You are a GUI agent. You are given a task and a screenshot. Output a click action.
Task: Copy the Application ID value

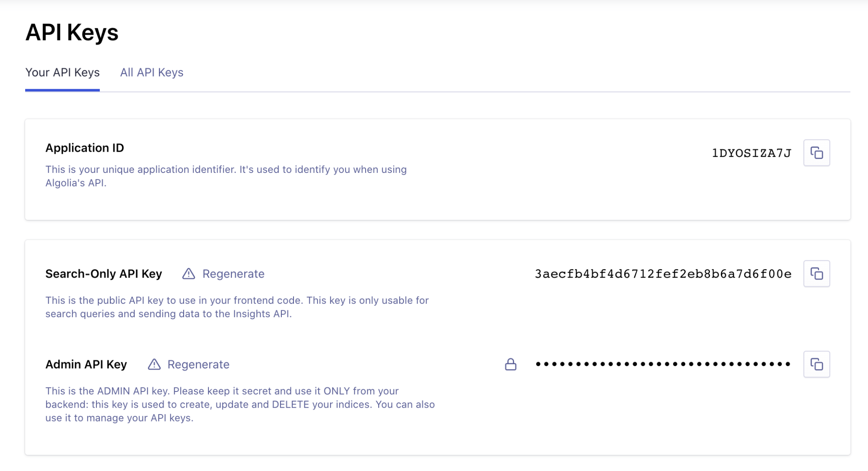(x=816, y=153)
